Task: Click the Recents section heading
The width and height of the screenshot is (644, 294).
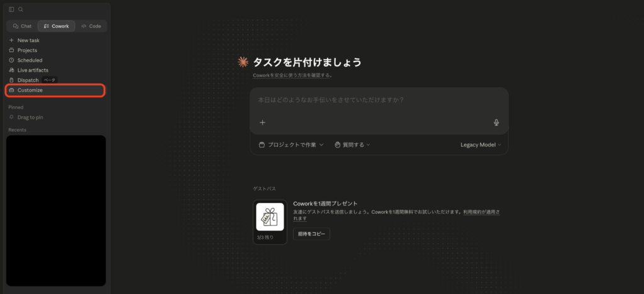Action: (x=17, y=130)
